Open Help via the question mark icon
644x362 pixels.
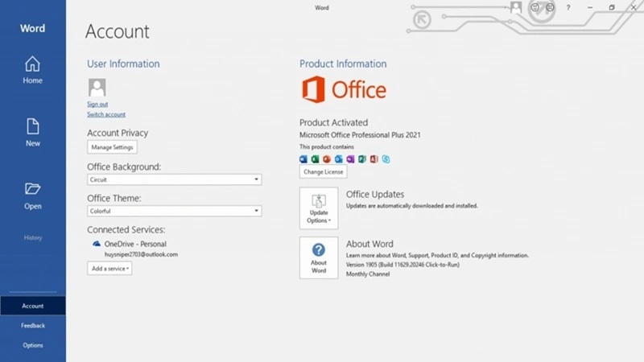(568, 7)
